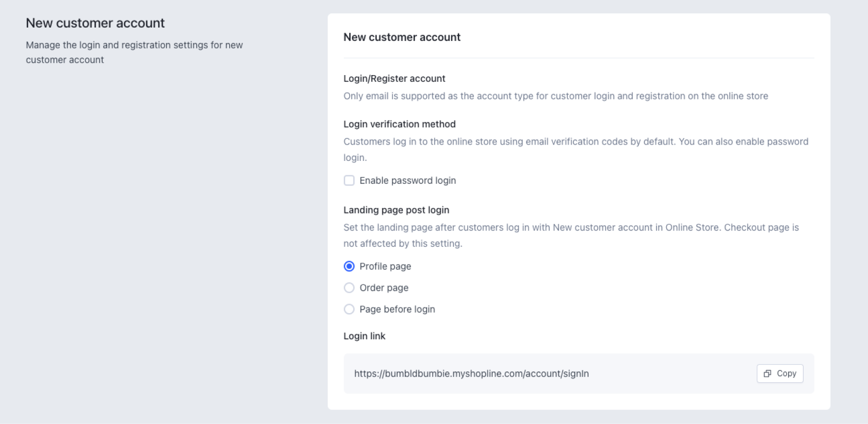Select the Page before login radio button

pyautogui.click(x=349, y=309)
